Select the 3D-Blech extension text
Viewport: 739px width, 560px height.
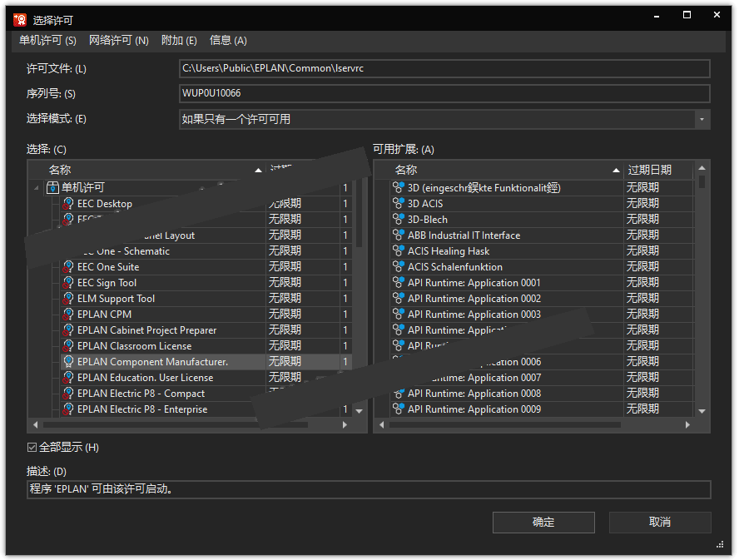pos(428,220)
